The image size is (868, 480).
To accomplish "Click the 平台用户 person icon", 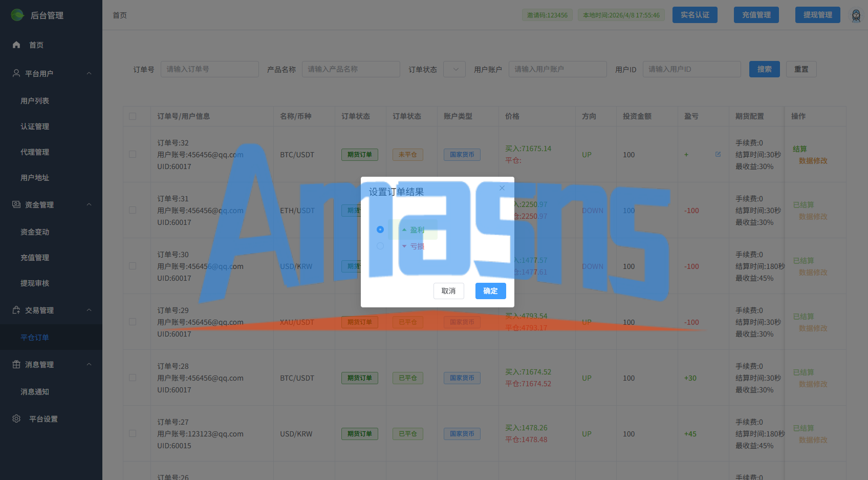I will click(16, 73).
